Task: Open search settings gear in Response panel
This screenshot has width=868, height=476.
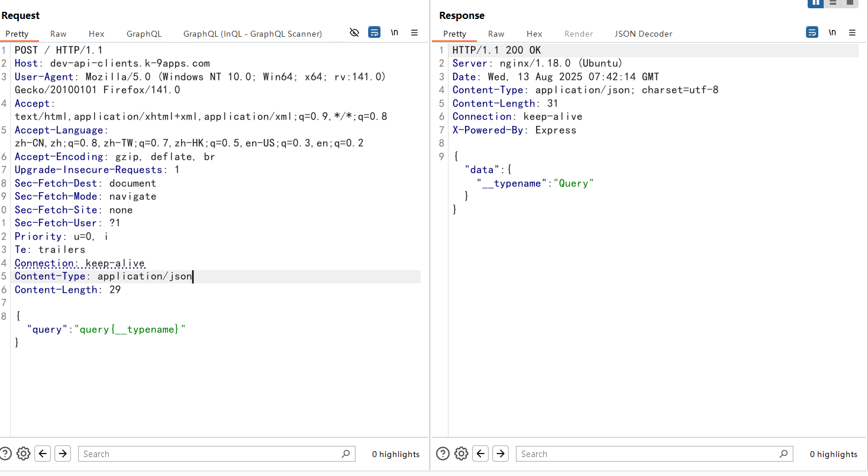Action: pyautogui.click(x=462, y=454)
